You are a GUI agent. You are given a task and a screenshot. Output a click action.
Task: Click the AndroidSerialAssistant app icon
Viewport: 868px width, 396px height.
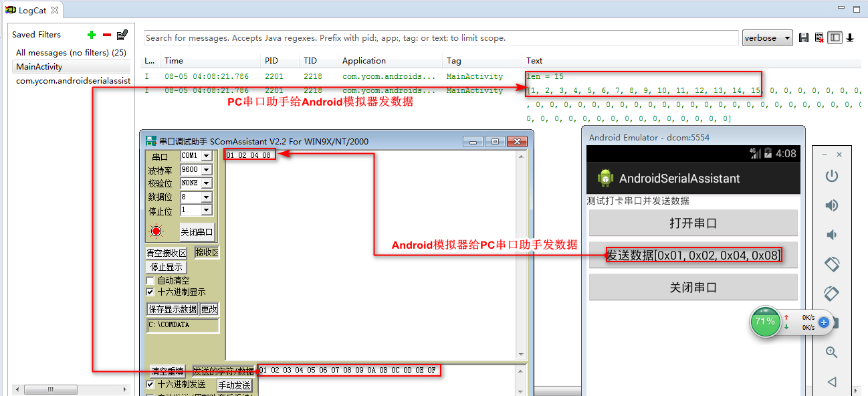tap(606, 178)
